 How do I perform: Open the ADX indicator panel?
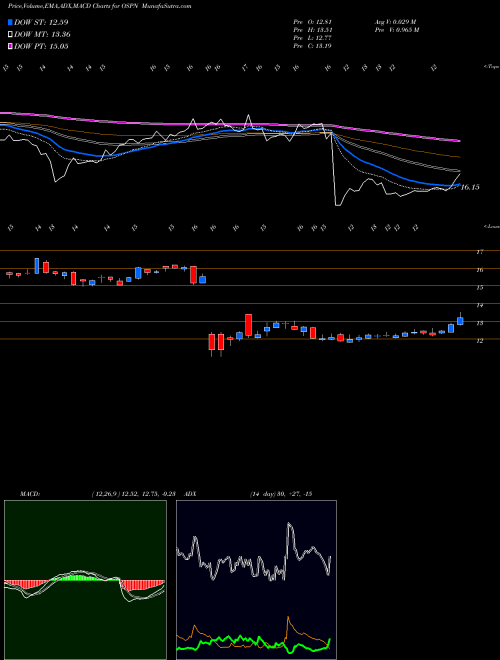coord(256,580)
